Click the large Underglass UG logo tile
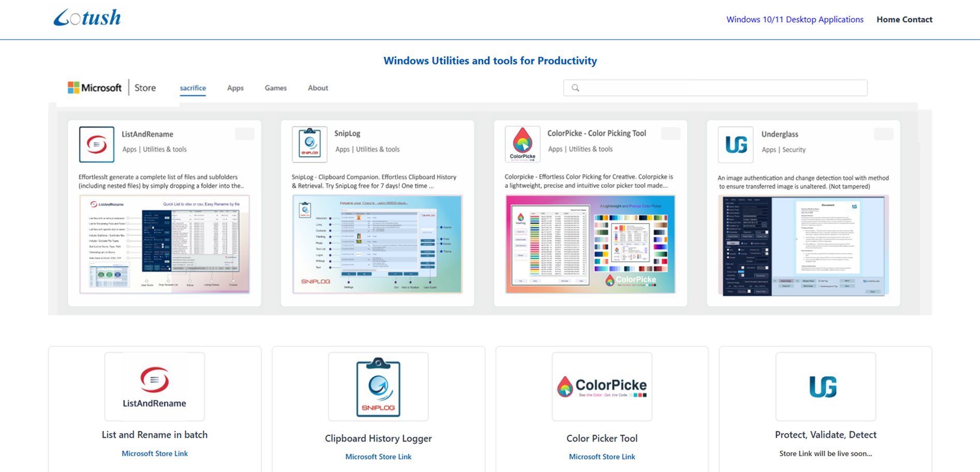Image resolution: width=980 pixels, height=472 pixels. 826,387
